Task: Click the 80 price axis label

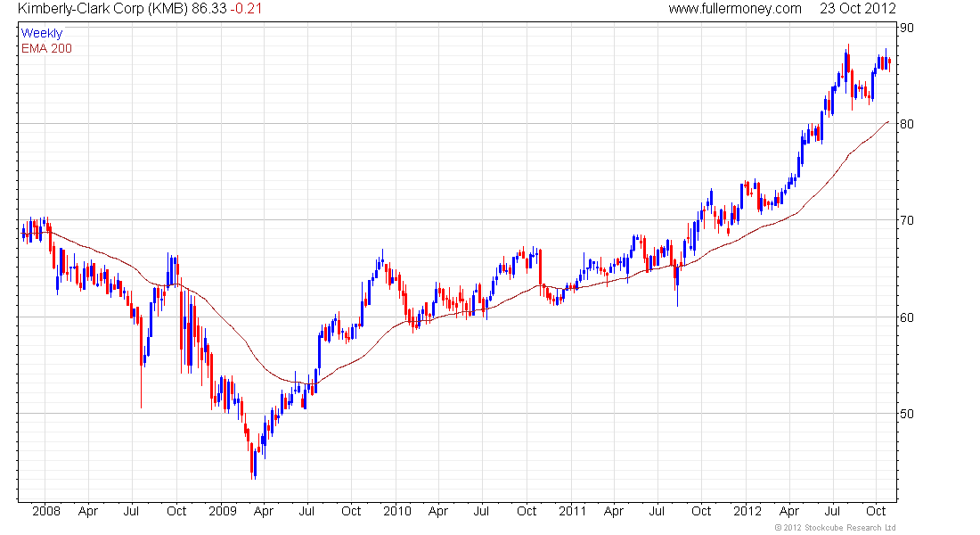Action: pyautogui.click(x=906, y=125)
